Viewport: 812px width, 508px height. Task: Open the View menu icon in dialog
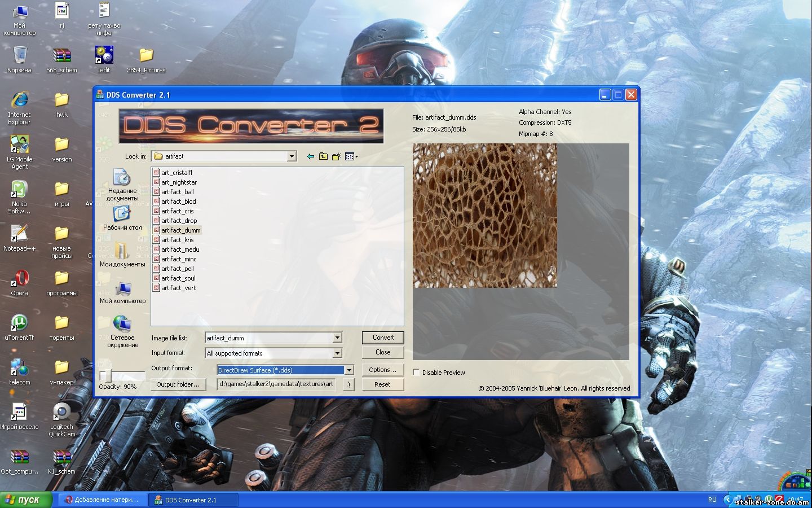point(351,156)
